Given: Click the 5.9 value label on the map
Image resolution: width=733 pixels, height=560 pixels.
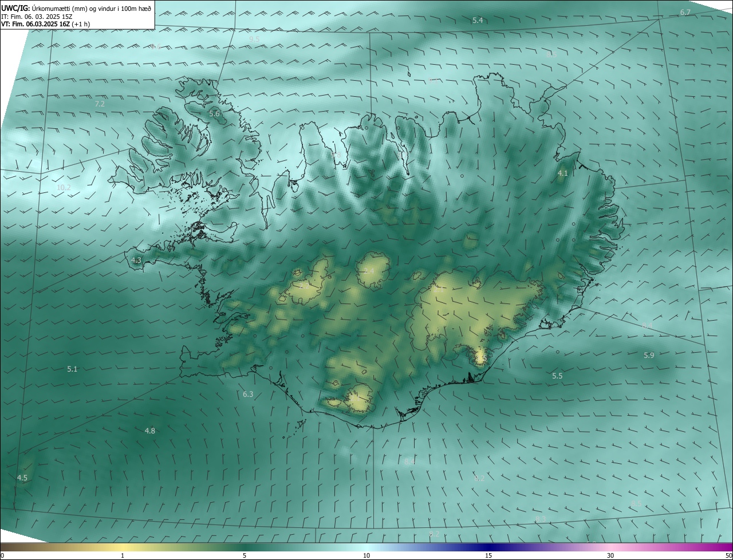Looking at the screenshot, I should coord(649,356).
